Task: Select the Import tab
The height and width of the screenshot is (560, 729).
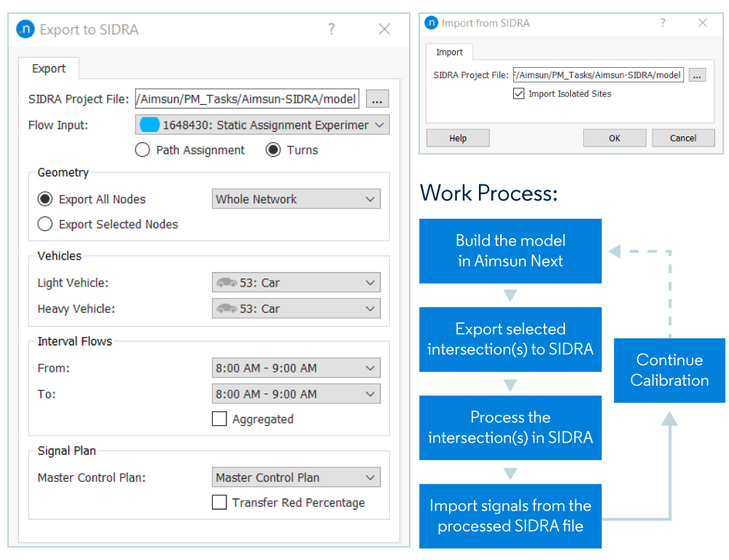Action: (x=449, y=52)
